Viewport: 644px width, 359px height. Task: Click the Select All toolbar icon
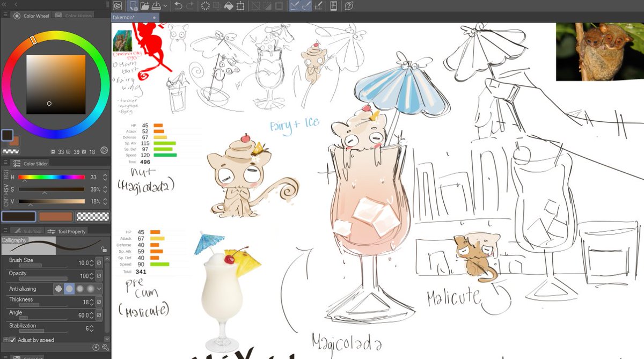point(255,6)
